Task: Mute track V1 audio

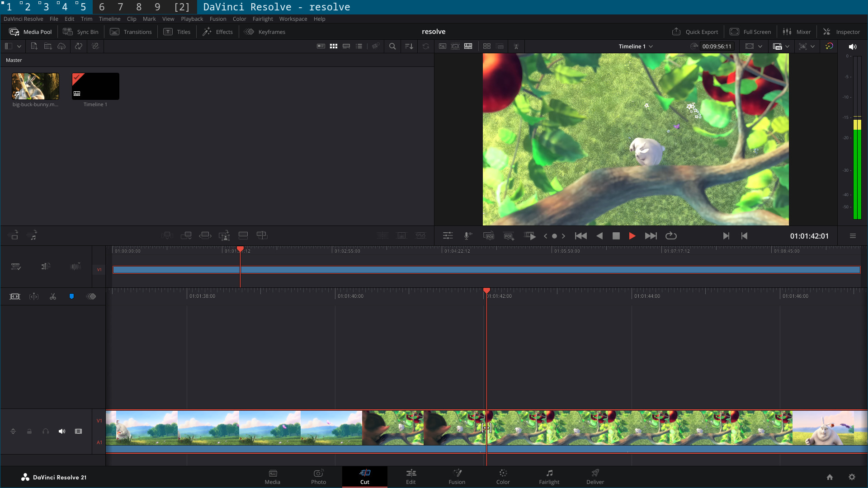Action: (62, 432)
